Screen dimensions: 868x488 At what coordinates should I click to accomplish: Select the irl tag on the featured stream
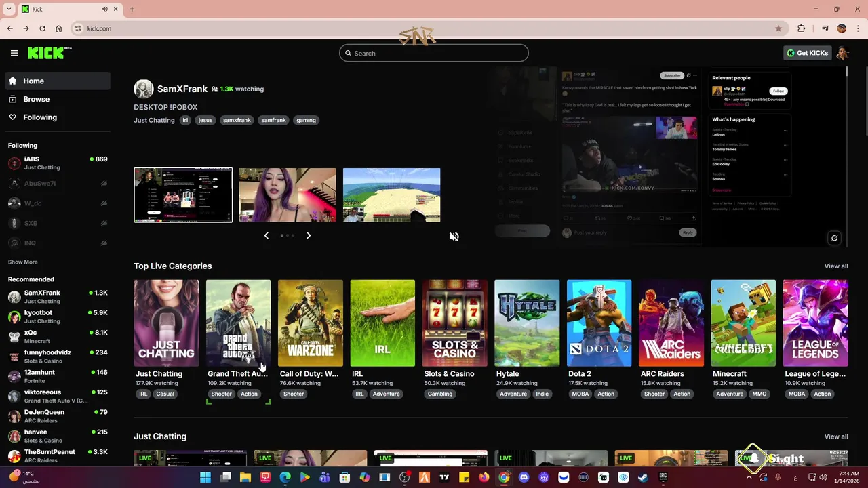185,120
